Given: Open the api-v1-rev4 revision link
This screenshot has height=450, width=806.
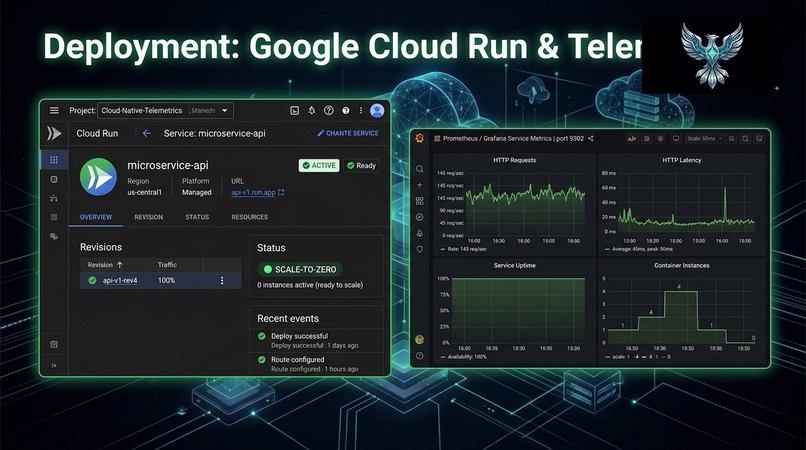Looking at the screenshot, I should coord(120,280).
